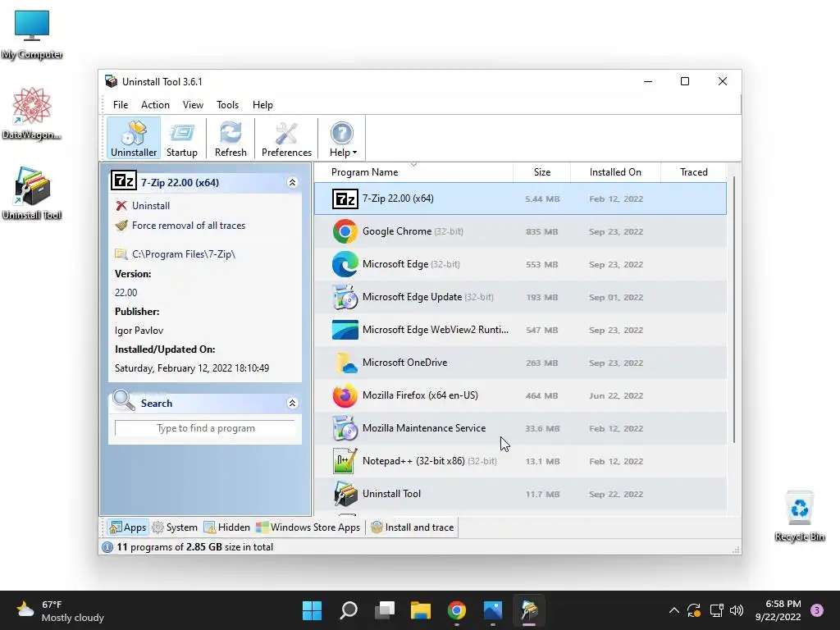Open the Uninstaller toolbar section
Screen dimensions: 840x630
point(134,139)
